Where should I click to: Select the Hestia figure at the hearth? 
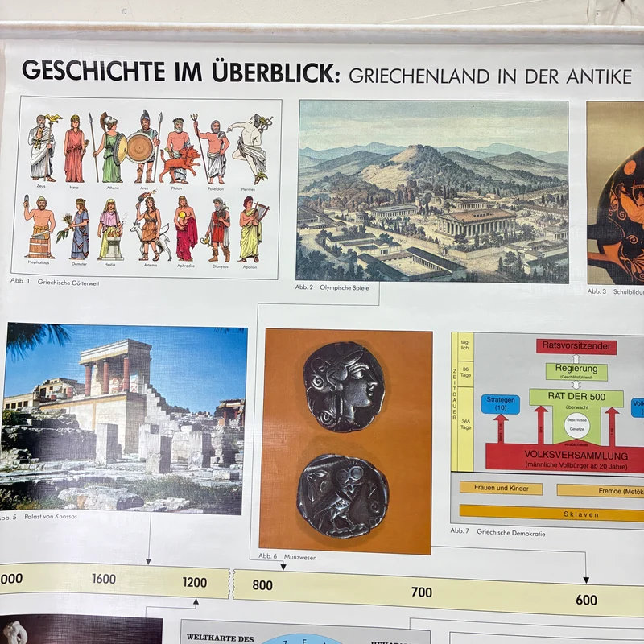109,229
